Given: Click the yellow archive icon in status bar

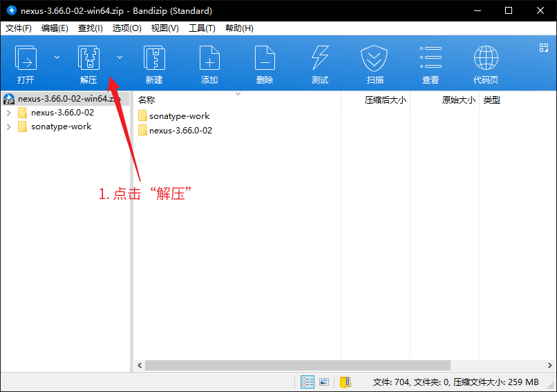Looking at the screenshot, I should click(345, 382).
